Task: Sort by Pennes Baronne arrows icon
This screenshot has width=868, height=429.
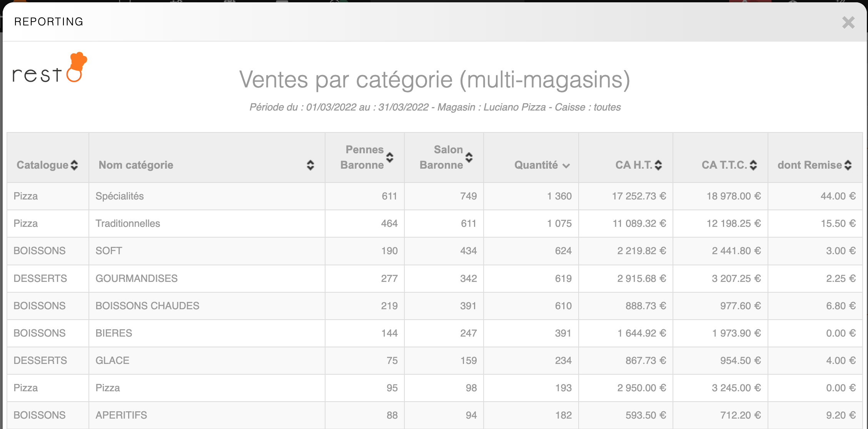Action: [390, 157]
